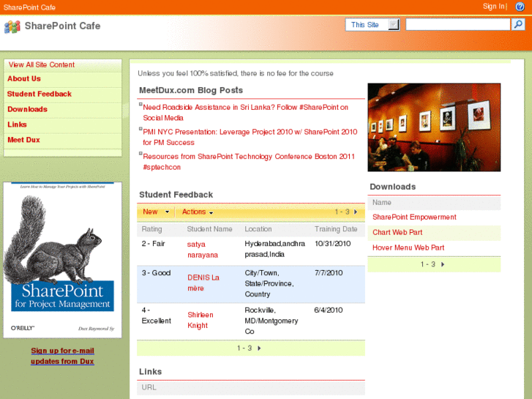Open Hover Menu Web Part download
This screenshot has height=399, width=532.
click(408, 247)
